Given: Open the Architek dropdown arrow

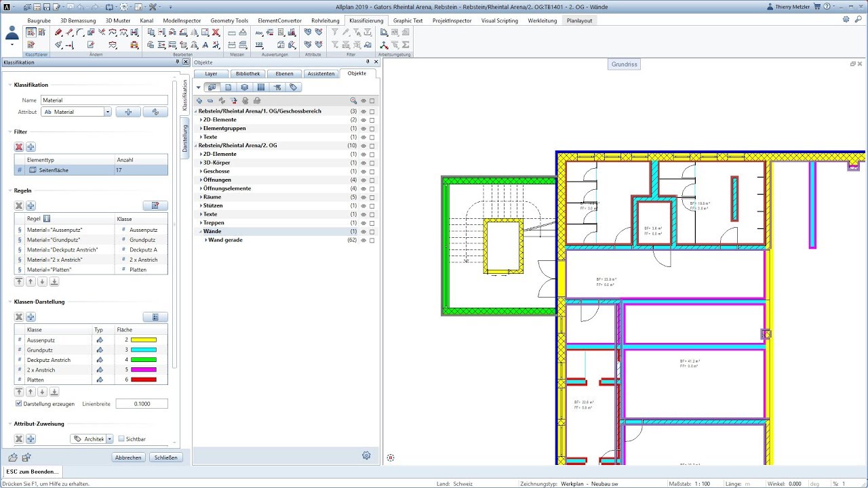Looking at the screenshot, I should (x=109, y=439).
